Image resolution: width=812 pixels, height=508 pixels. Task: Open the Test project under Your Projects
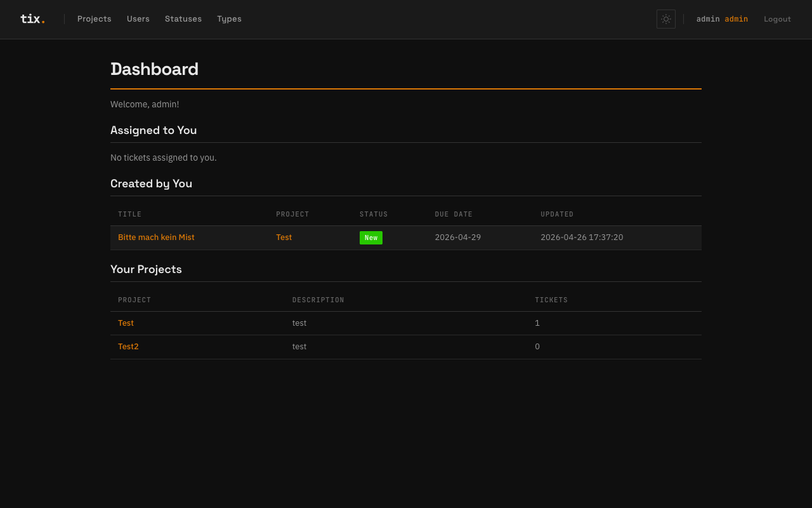(126, 323)
